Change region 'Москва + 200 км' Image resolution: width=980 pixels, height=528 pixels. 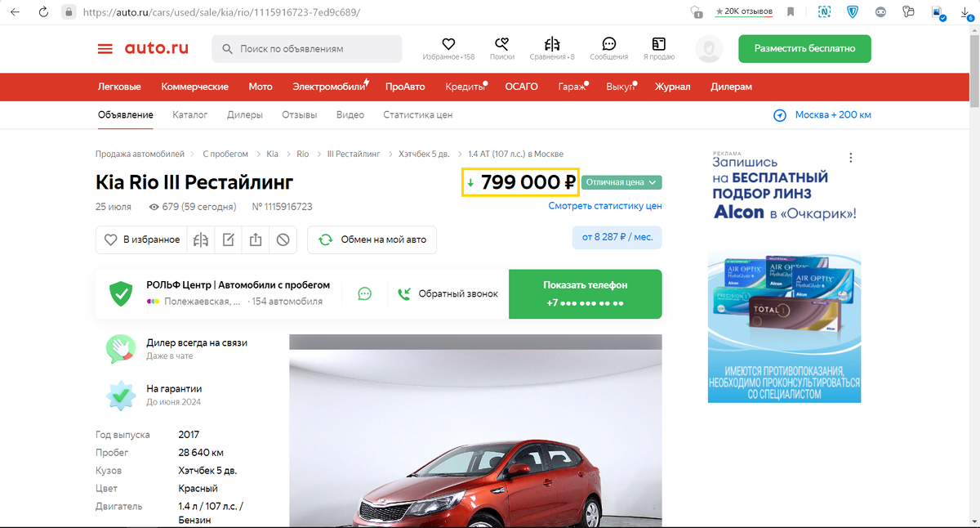click(x=822, y=115)
